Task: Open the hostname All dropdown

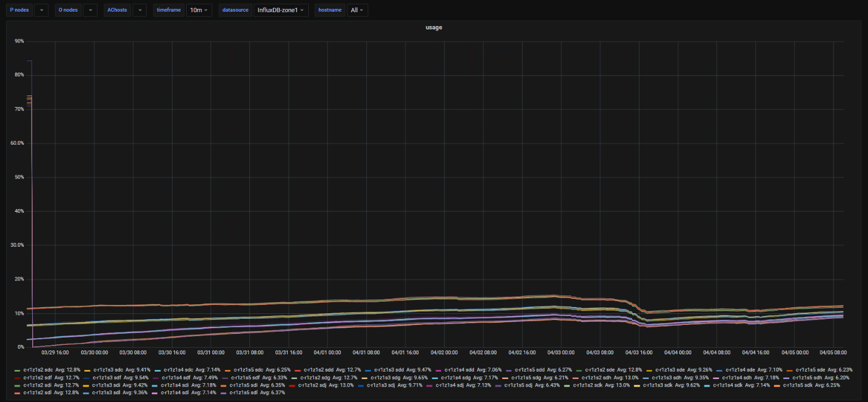Action: click(x=357, y=10)
